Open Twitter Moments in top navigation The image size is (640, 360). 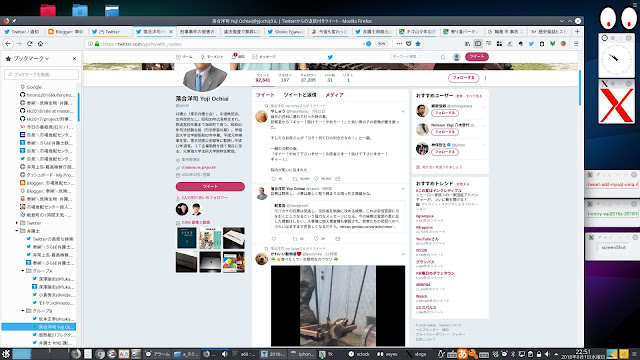pyautogui.click(x=211, y=57)
